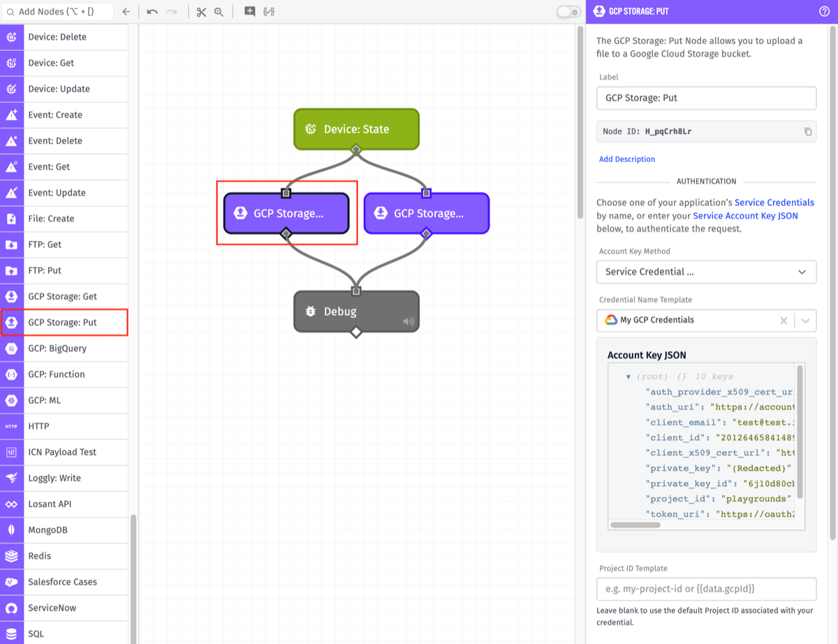Select Event: Create node icon

12,115
